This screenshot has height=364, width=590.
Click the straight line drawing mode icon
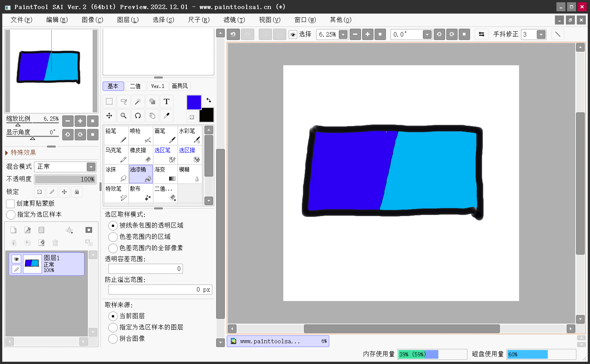[558, 34]
